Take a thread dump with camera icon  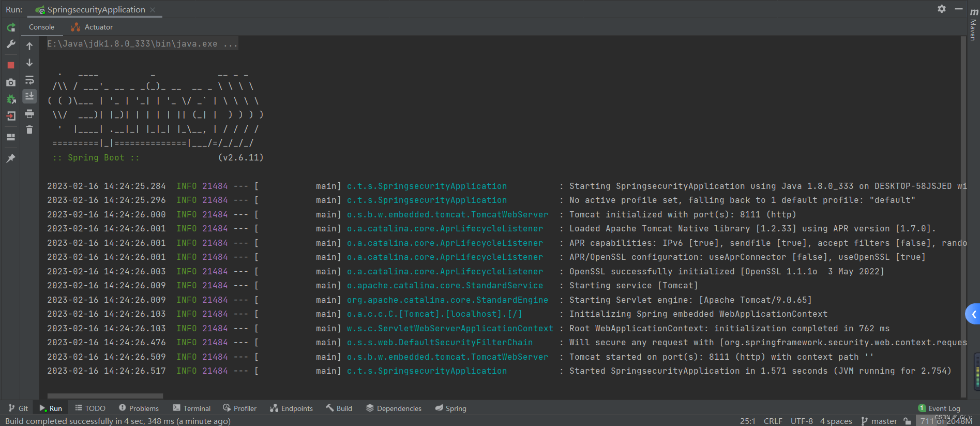tap(11, 82)
